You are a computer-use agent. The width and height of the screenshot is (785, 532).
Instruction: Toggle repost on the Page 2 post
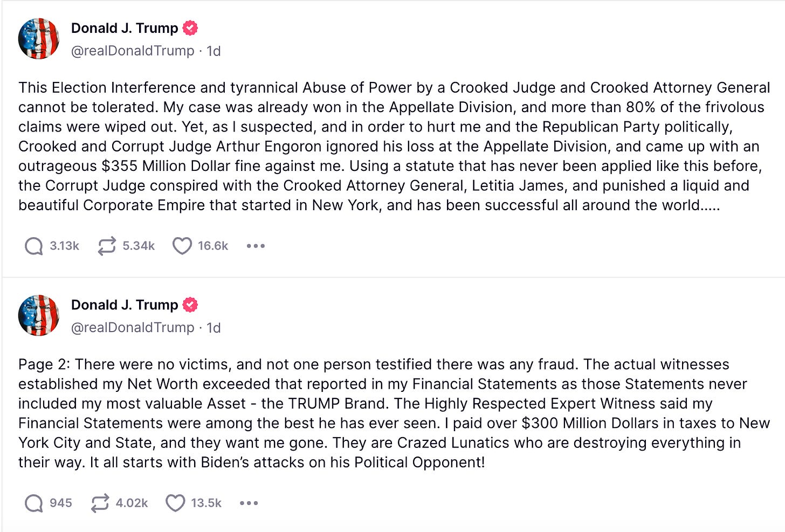tap(100, 502)
